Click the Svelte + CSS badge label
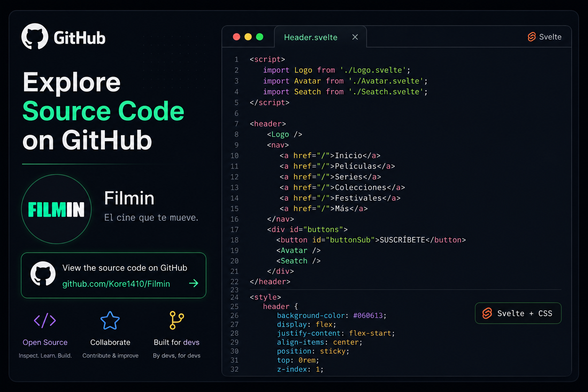The height and width of the screenshot is (392, 588). [524, 314]
